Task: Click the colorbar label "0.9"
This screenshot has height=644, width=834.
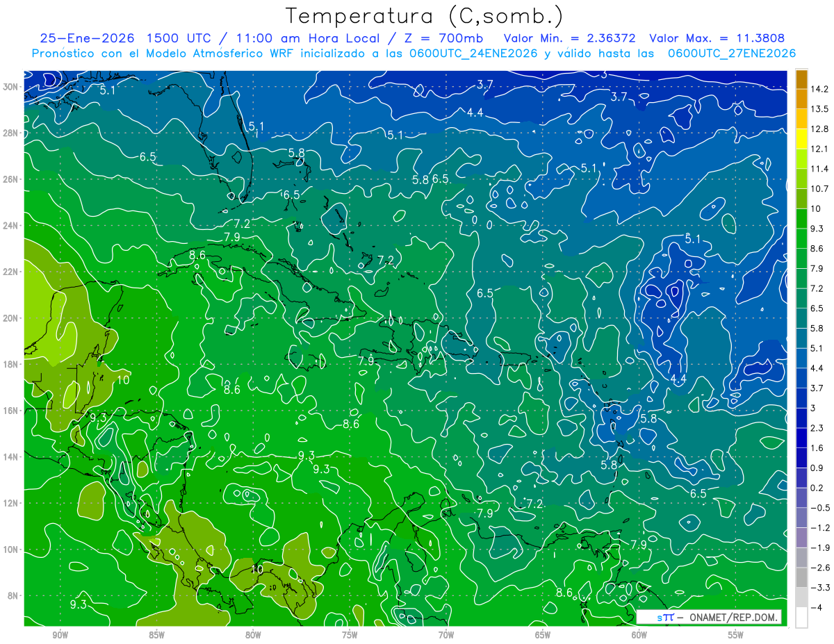Action: [x=817, y=468]
